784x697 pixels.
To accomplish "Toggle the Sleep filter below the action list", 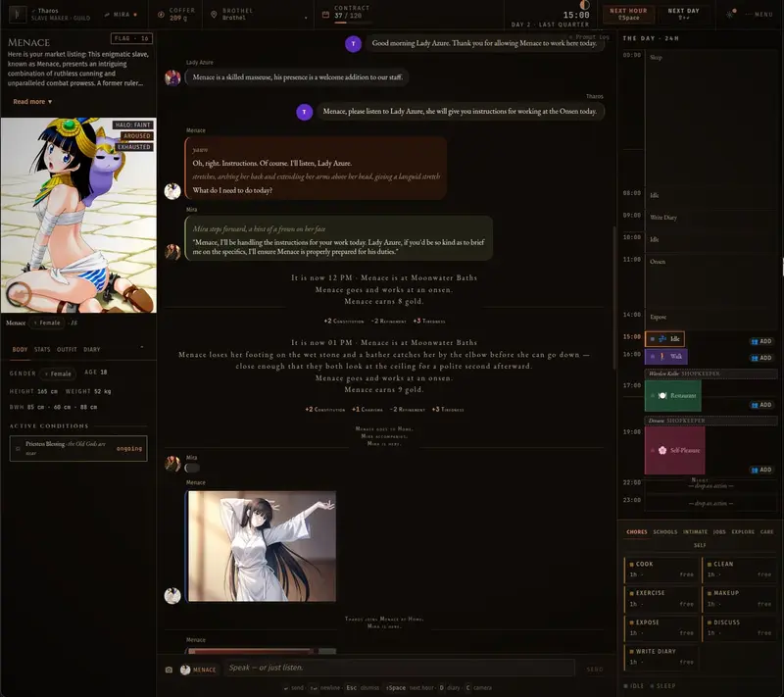I will point(662,686).
